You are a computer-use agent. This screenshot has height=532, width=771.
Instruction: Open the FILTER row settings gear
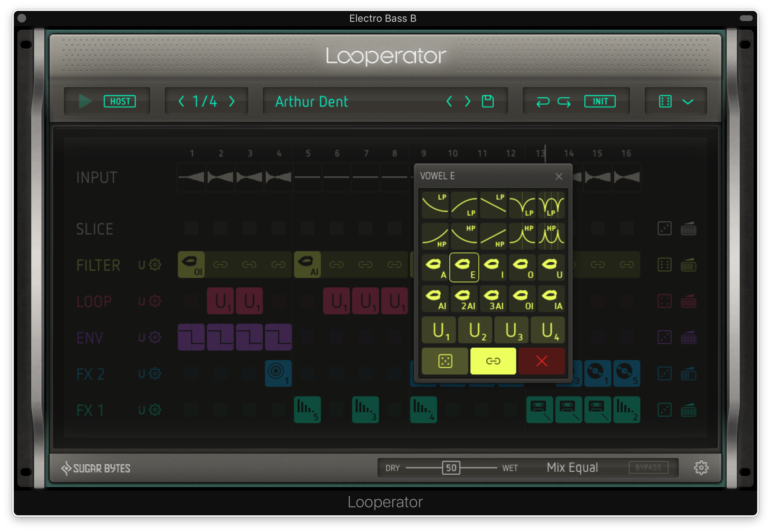[x=155, y=265]
